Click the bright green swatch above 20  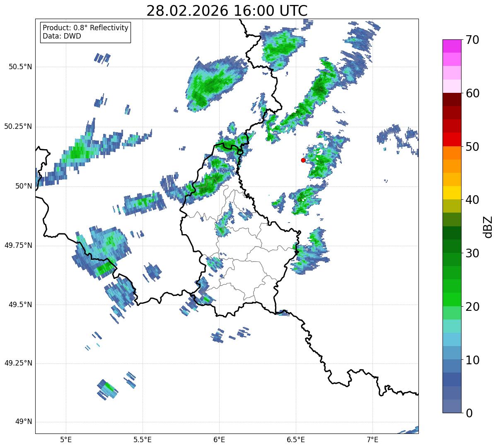point(452,300)
